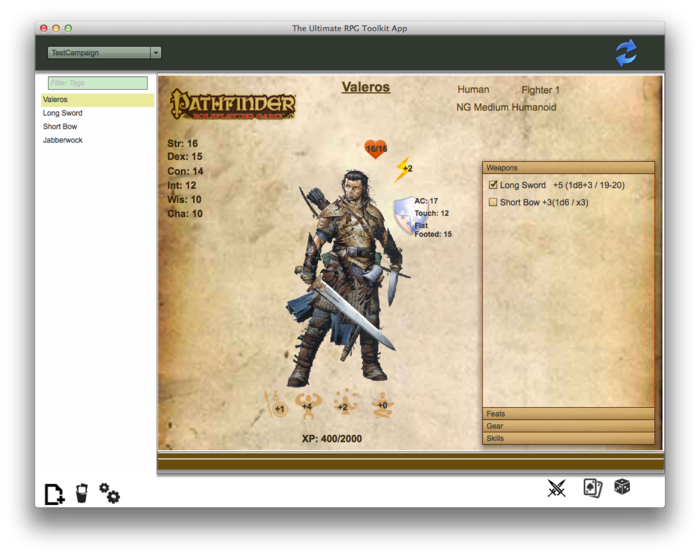Click the Flat Footed: 15 value
700x556 pixels.
tap(433, 230)
